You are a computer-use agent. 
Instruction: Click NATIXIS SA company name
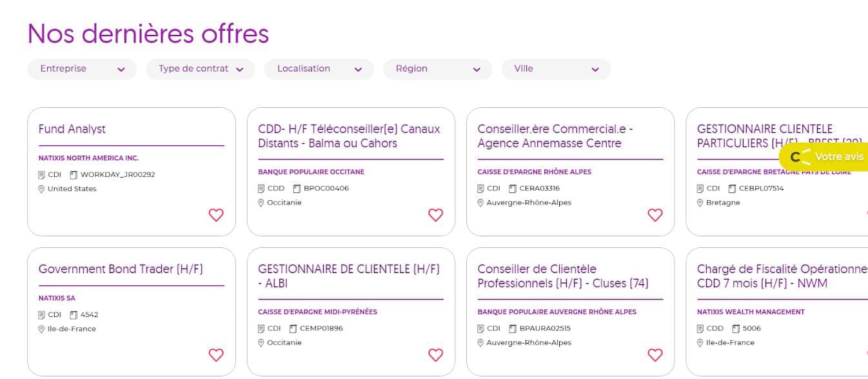(x=57, y=298)
